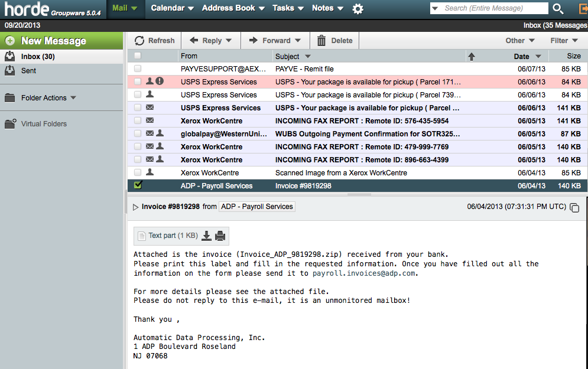Click the logout icon at top right
Image resolution: width=588 pixels, height=369 pixels.
point(583,9)
